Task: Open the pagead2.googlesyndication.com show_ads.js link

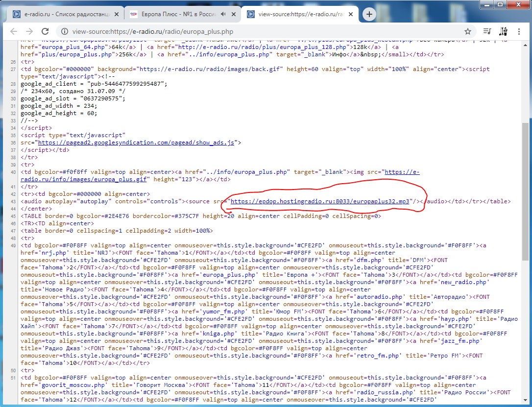Action: [136, 143]
